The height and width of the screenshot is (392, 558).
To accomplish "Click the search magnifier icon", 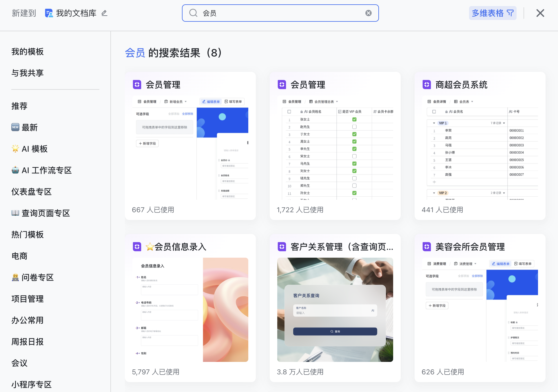I will tap(193, 13).
